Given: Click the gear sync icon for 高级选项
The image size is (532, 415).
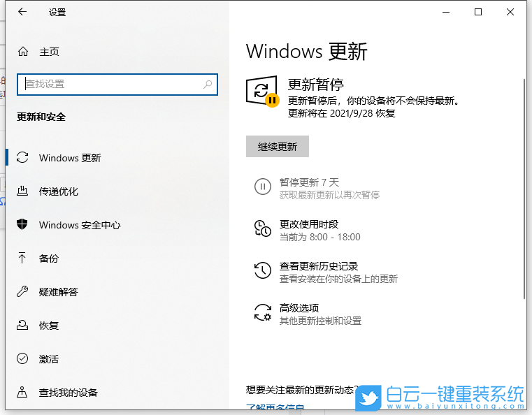Looking at the screenshot, I should (x=263, y=312).
